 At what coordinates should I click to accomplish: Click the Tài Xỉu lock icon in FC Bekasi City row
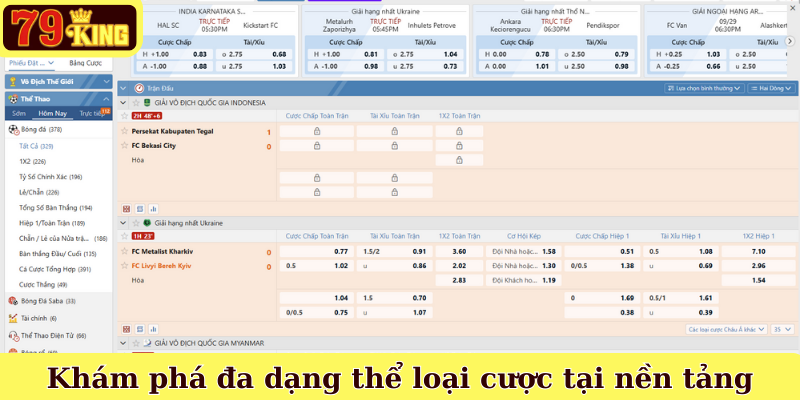(x=394, y=146)
